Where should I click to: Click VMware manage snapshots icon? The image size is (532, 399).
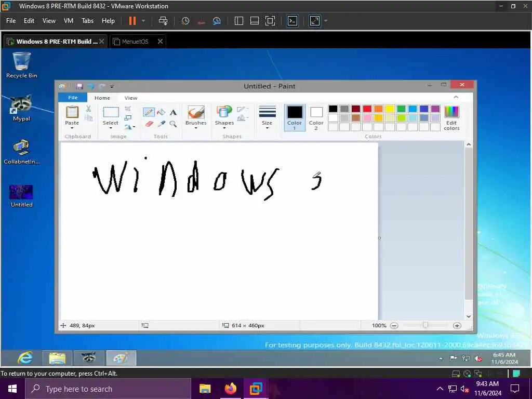217,21
